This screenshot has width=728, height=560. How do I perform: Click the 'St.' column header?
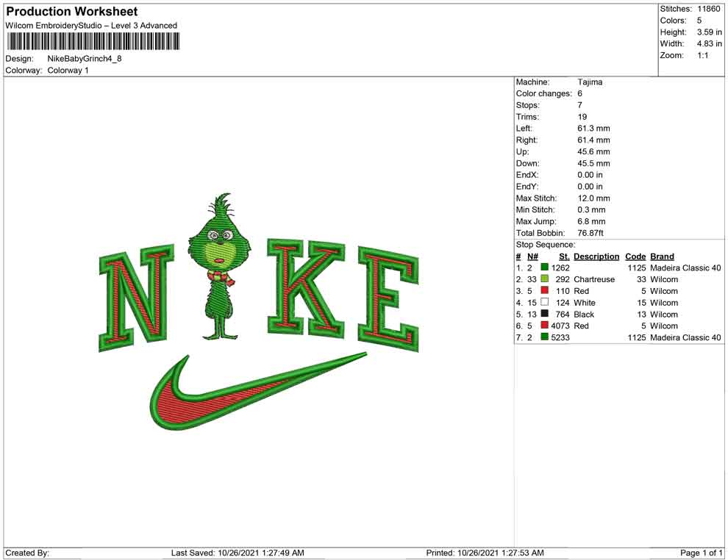[x=564, y=256]
